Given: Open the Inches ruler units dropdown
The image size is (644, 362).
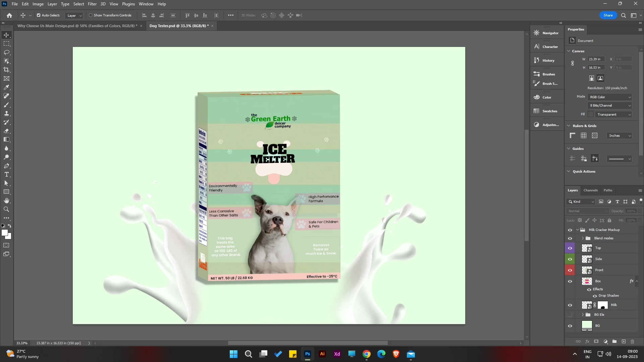Looking at the screenshot, I should 620,135.
